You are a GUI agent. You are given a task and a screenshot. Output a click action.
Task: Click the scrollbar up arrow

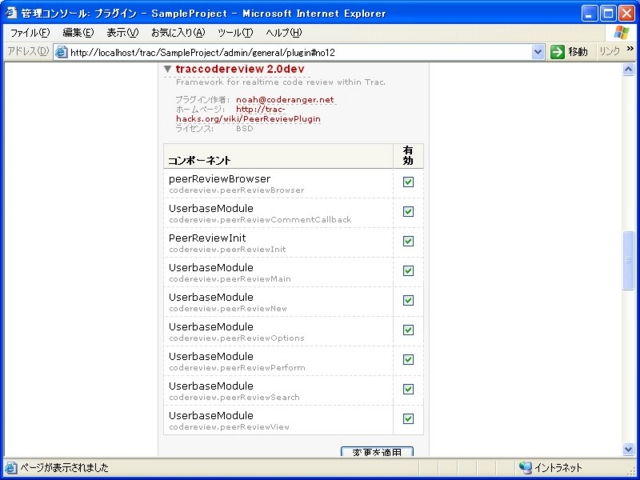point(629,69)
